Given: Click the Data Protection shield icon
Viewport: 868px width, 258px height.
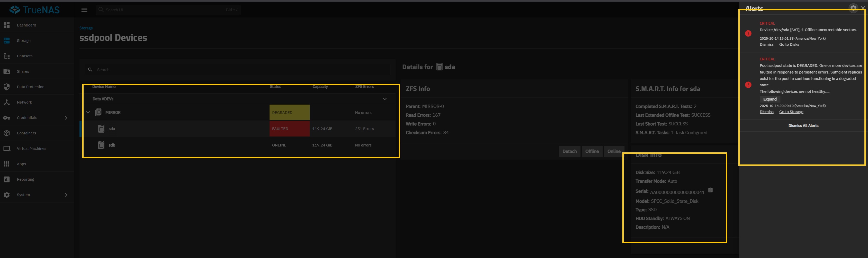Looking at the screenshot, I should pyautogui.click(x=7, y=87).
